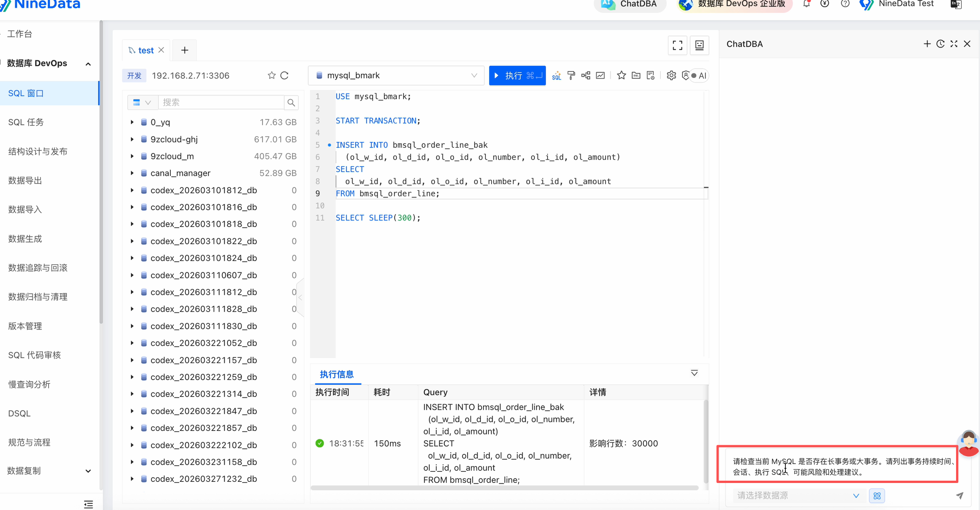Start a new ChatDBA conversation

coord(927,44)
